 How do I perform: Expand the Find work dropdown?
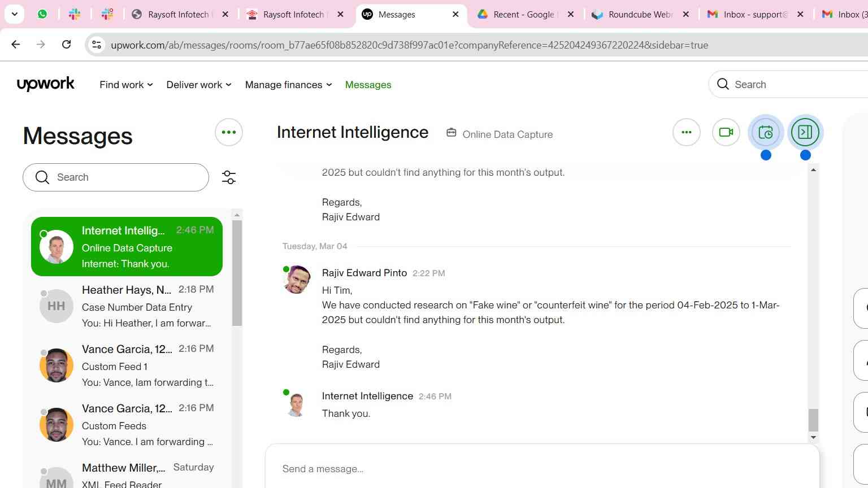click(x=126, y=85)
